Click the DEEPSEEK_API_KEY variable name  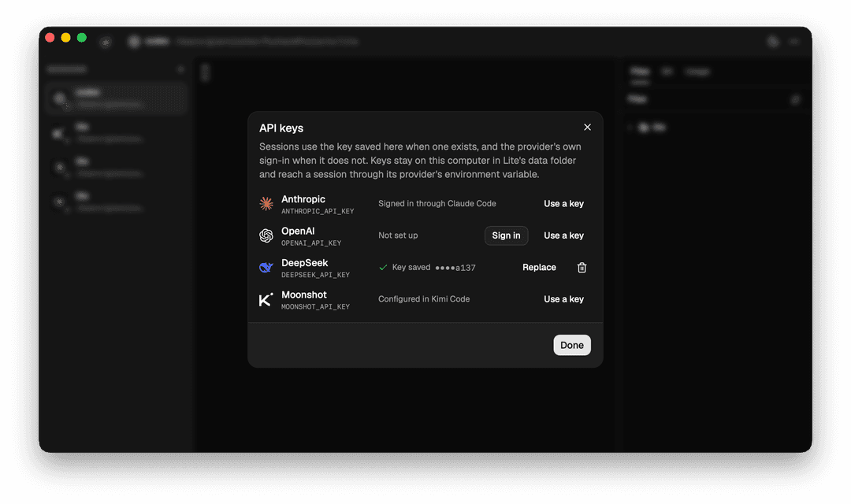click(x=315, y=275)
